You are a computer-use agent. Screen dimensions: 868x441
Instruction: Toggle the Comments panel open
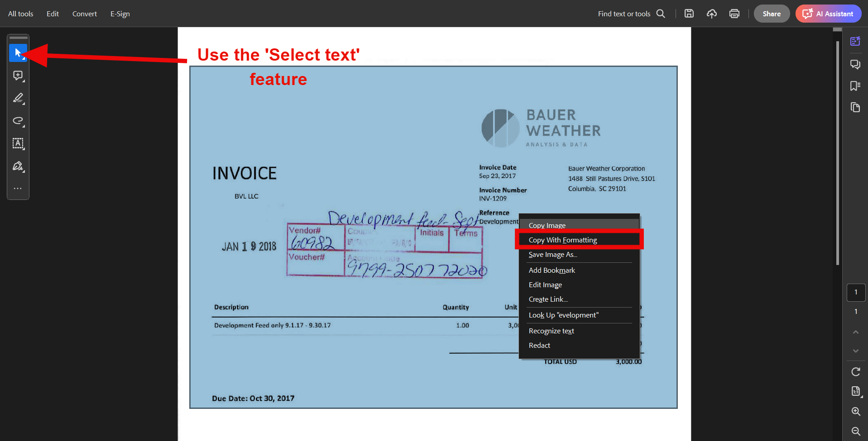pyautogui.click(x=855, y=64)
